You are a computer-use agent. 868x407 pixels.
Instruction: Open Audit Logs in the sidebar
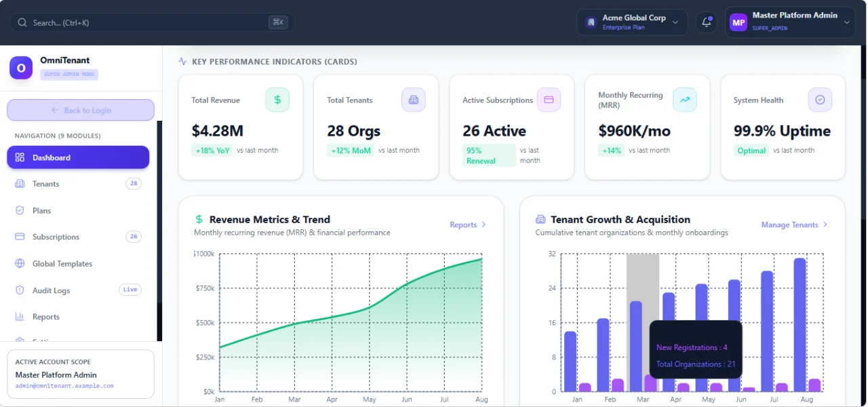point(78,290)
